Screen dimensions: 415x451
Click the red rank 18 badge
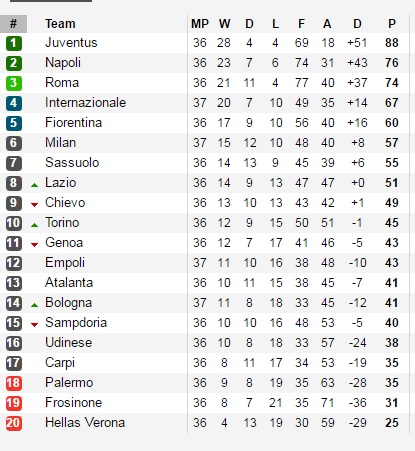click(x=14, y=383)
